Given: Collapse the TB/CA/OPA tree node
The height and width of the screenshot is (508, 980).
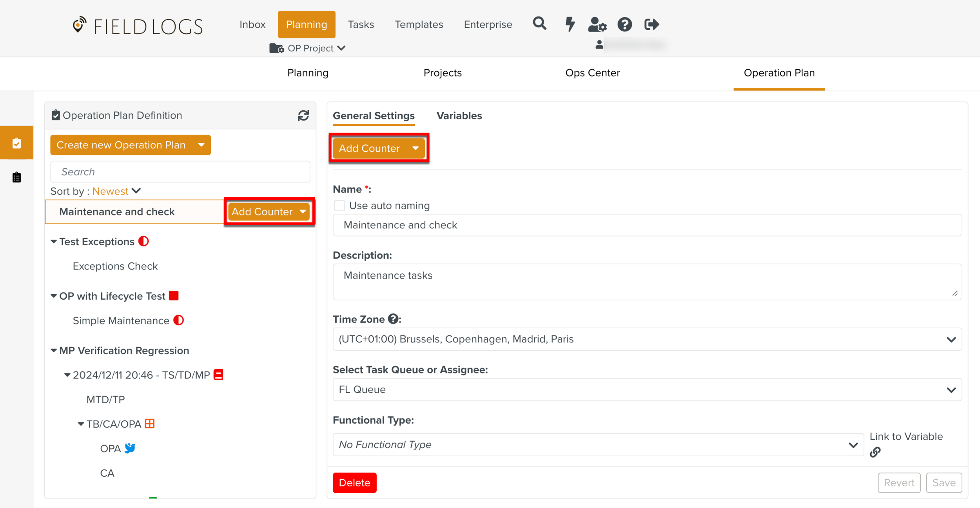Looking at the screenshot, I should coord(81,424).
